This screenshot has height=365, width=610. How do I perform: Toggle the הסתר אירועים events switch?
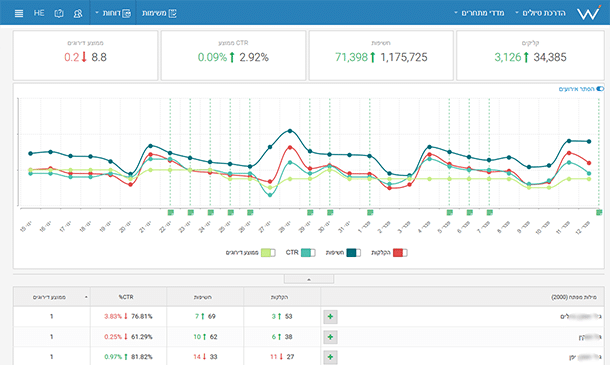click(600, 89)
